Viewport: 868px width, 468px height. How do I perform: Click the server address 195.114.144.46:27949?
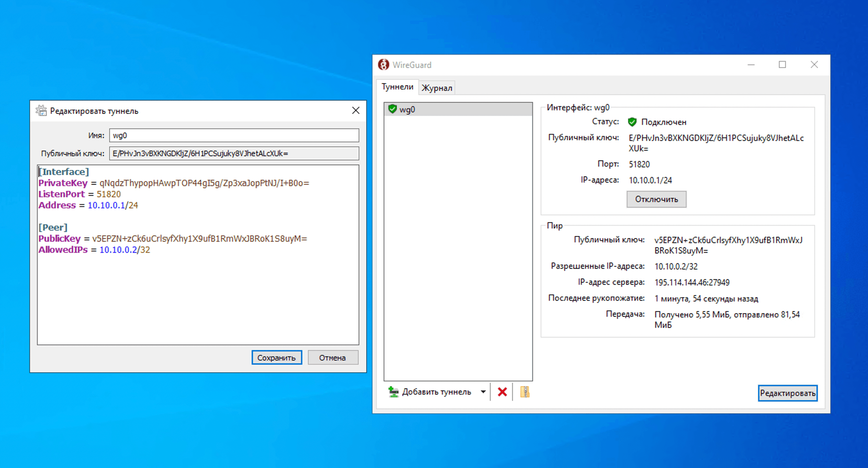tap(692, 282)
